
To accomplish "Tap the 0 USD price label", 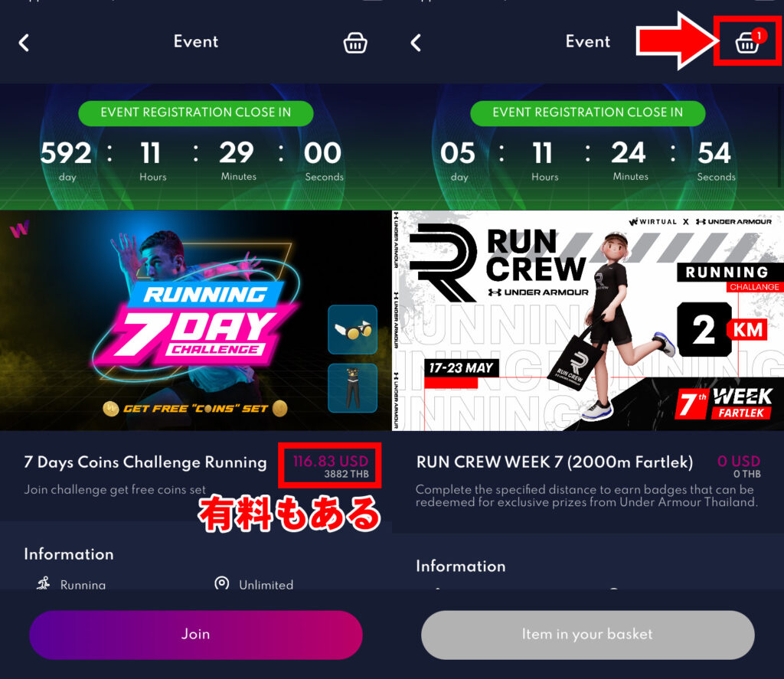I will pyautogui.click(x=739, y=461).
